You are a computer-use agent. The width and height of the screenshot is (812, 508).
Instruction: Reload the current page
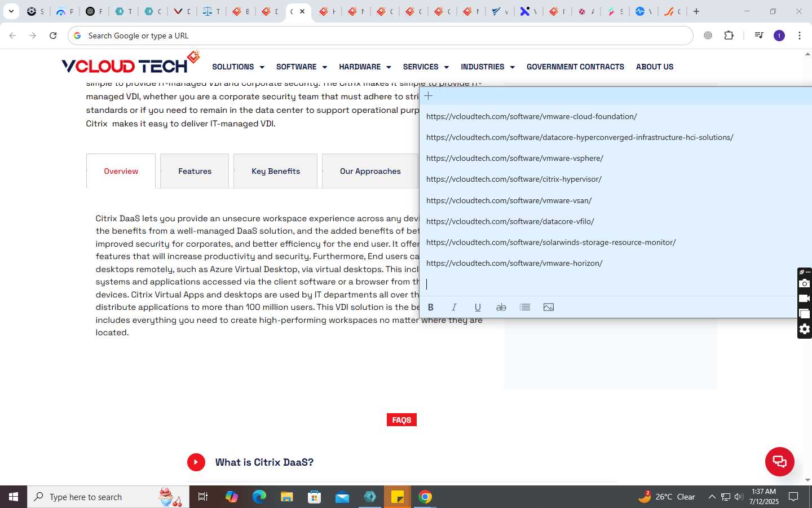(53, 36)
